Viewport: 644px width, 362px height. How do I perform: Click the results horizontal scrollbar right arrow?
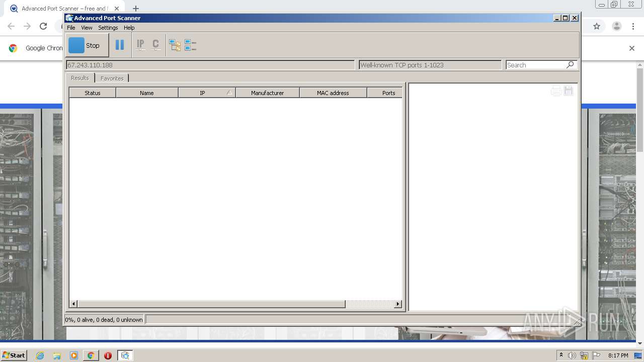click(398, 304)
